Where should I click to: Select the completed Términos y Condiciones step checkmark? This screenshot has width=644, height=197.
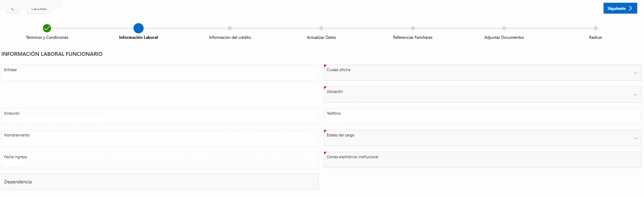coord(47,28)
